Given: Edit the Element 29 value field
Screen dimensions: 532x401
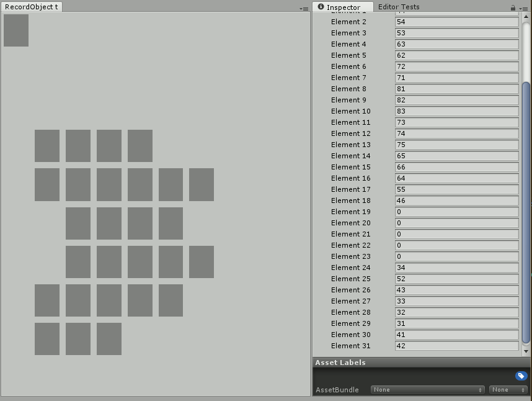Looking at the screenshot, I should [457, 324].
